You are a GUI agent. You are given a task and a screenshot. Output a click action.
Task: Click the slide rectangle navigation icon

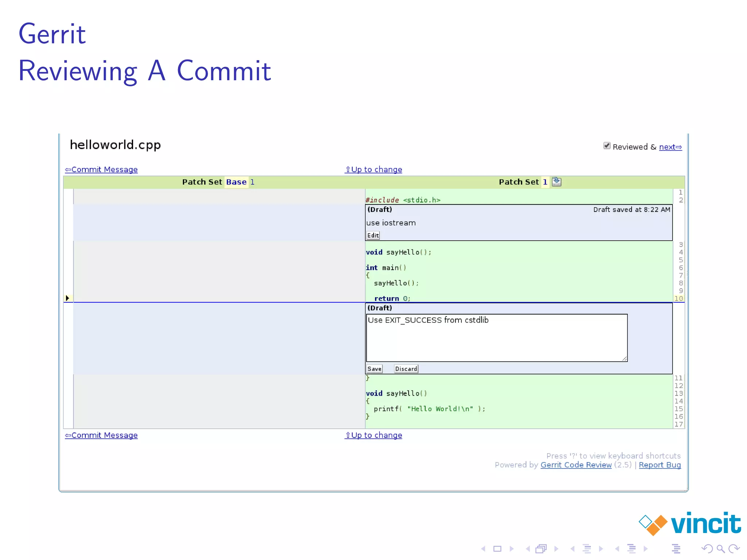point(498,549)
